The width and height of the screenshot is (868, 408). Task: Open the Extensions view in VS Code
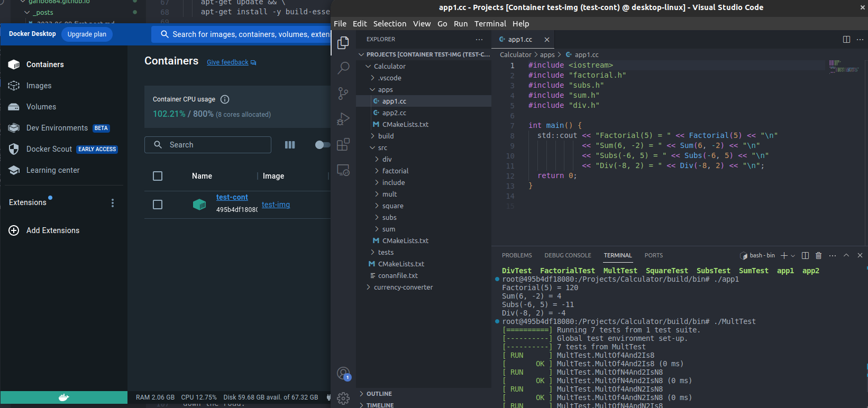click(343, 144)
